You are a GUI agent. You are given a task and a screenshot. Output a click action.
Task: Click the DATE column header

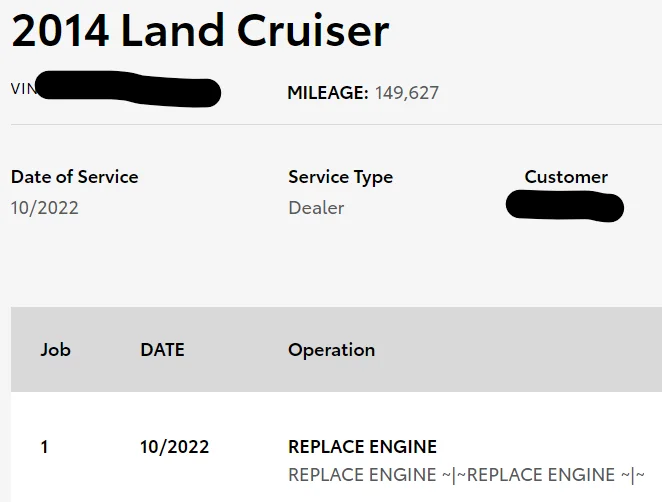[163, 350]
